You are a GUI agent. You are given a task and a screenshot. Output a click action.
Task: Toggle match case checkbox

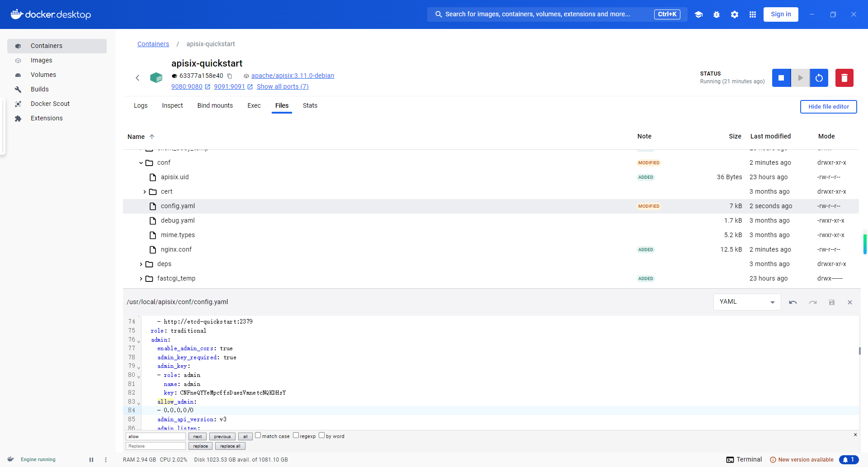[x=258, y=435]
